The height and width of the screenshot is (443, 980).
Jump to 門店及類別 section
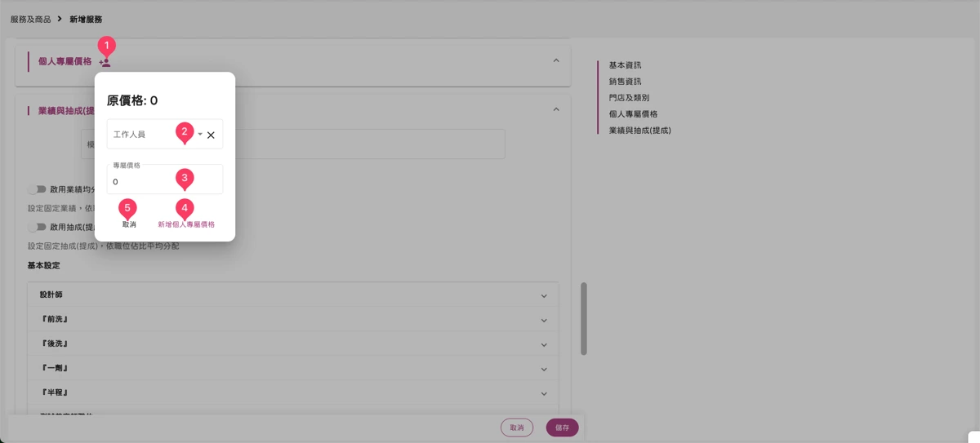pos(629,98)
